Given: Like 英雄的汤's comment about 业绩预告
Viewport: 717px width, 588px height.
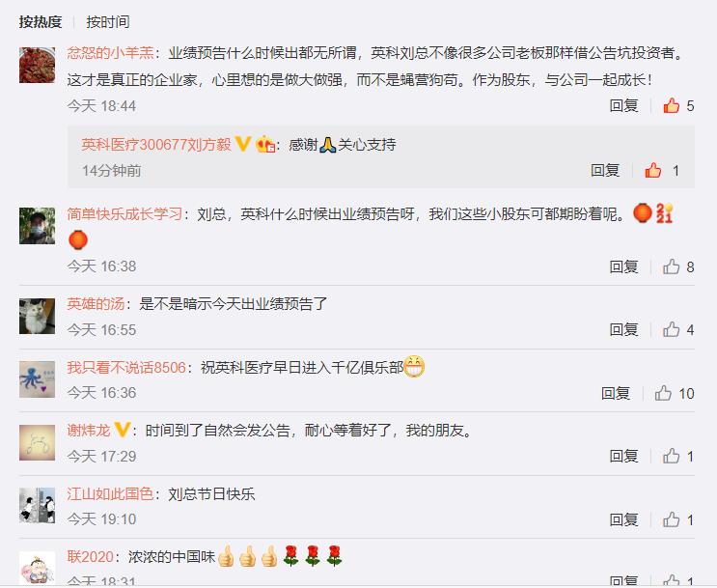Looking at the screenshot, I should pyautogui.click(x=672, y=329).
